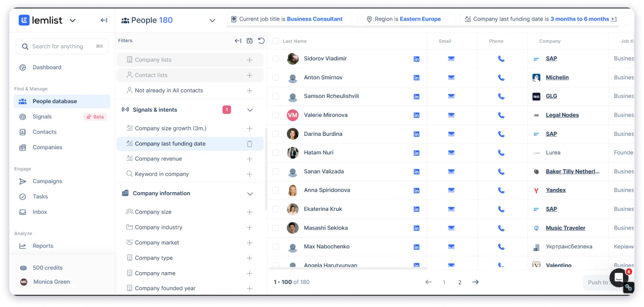Screen dimensions: 644x307
Task: Collapse the Signals & intents section
Action: coord(250,110)
